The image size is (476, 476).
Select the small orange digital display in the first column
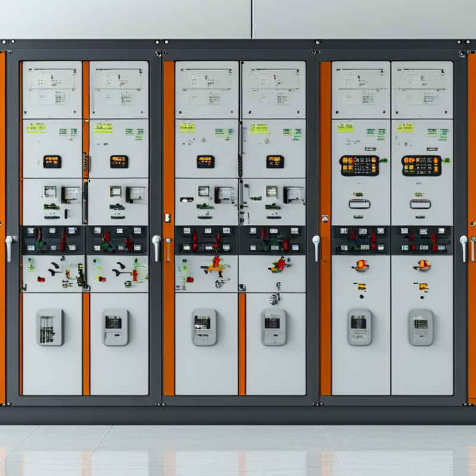point(52,161)
